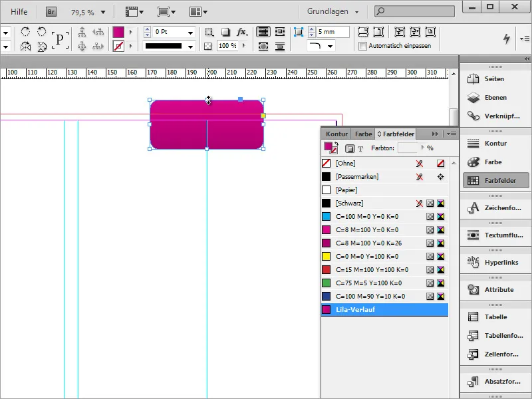Image resolution: width=532 pixels, height=399 pixels.
Task: Toggle fill/stroke selector in Farbfelder panel
Action: pos(331,148)
